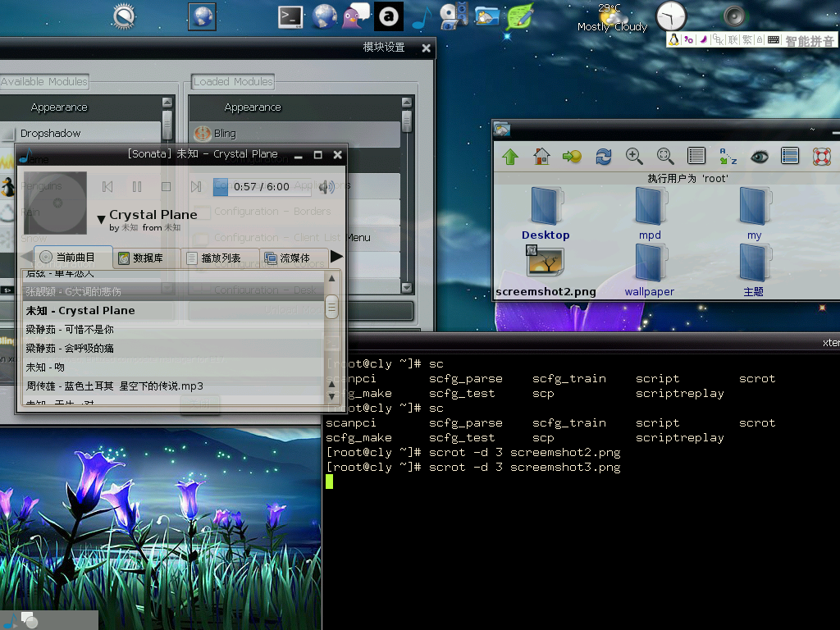The width and height of the screenshot is (840, 630).
Task: Select playlist row 周传雄 - 蓝色土耳其
Action: tap(172, 386)
